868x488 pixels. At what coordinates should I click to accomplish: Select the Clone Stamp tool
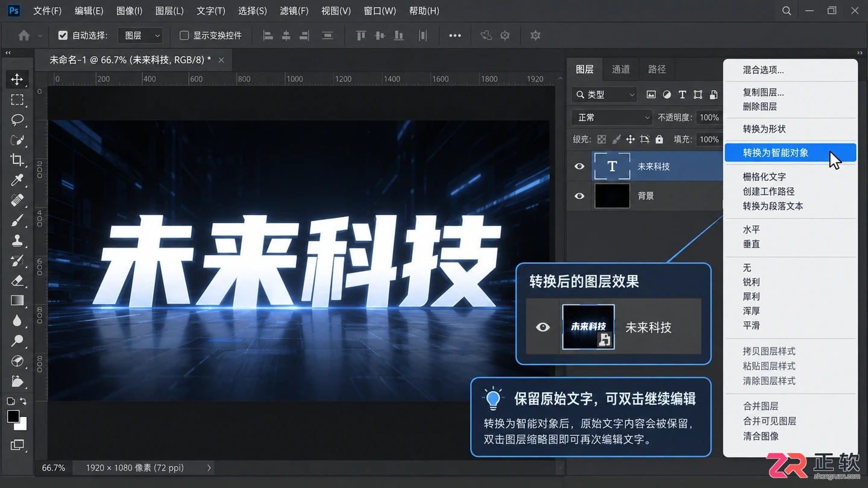[x=17, y=240]
